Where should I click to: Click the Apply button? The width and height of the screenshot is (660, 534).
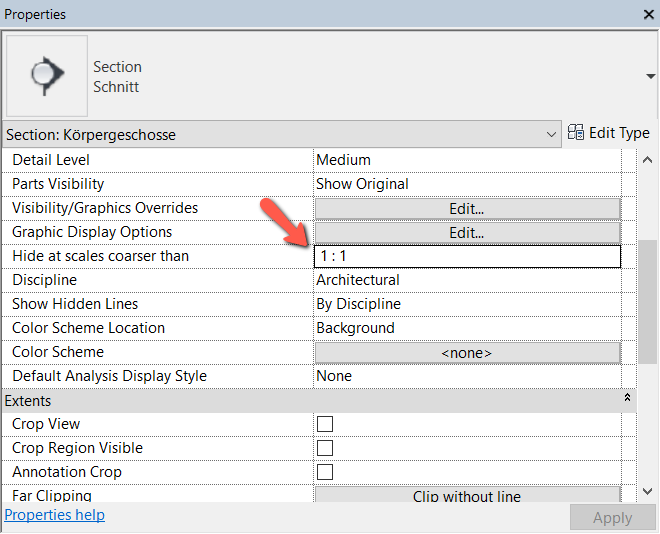(612, 517)
